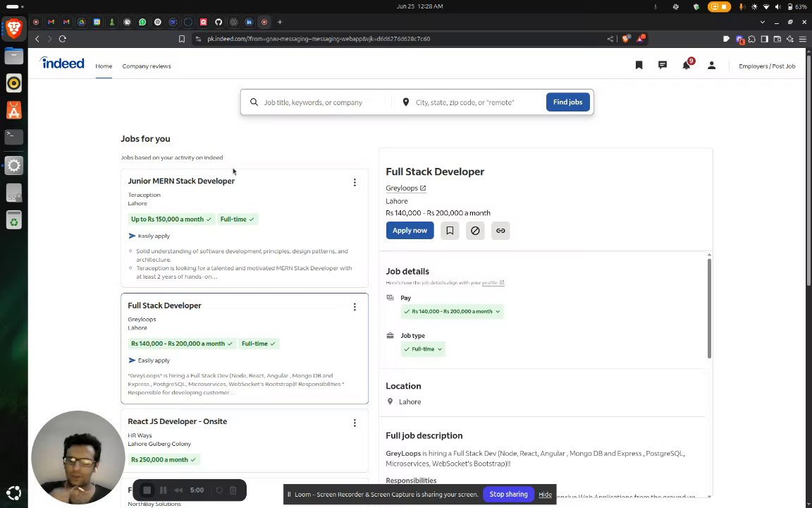Open notifications bell with badge 9
This screenshot has height=508, width=812.
(x=687, y=64)
